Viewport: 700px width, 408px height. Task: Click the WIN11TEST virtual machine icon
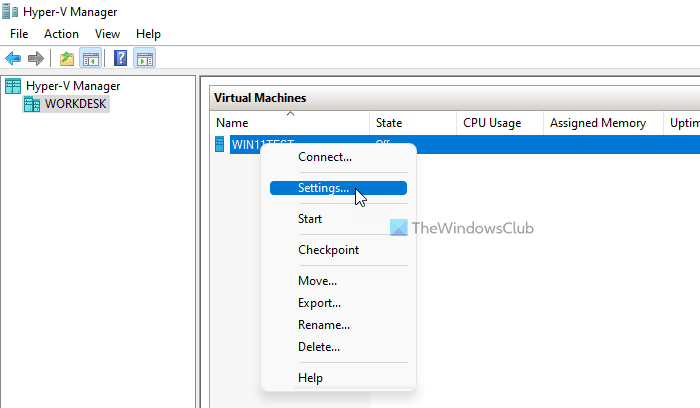219,145
